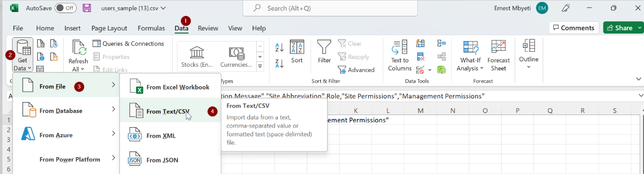Screen dimensions: 644x174
Task: Open the Get Data dropdown
Action: pos(23,55)
